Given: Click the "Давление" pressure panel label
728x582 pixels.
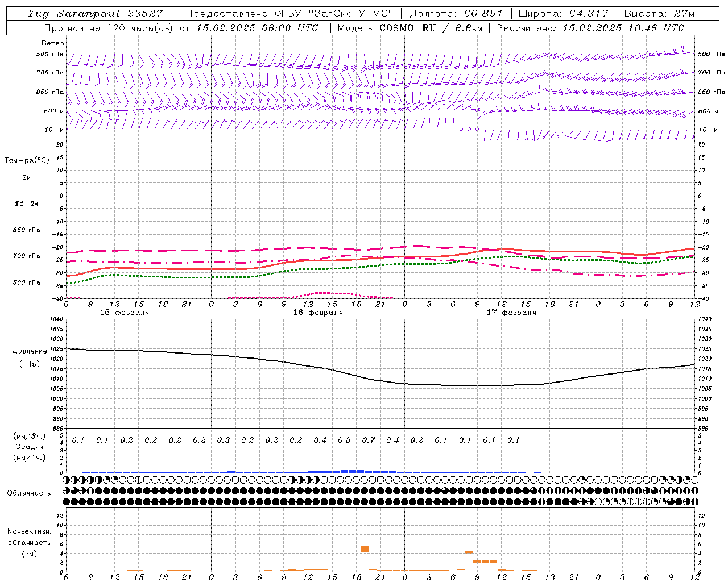Looking at the screenshot, I should tap(30, 351).
